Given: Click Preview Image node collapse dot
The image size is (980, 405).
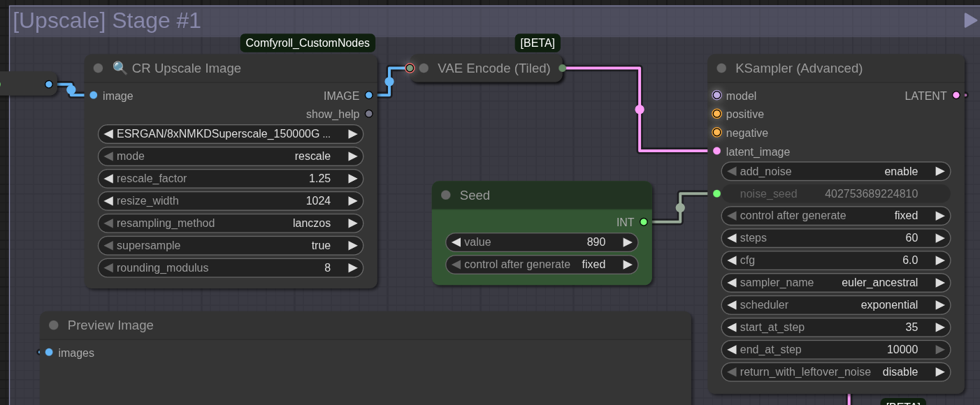Looking at the screenshot, I should pos(54,325).
